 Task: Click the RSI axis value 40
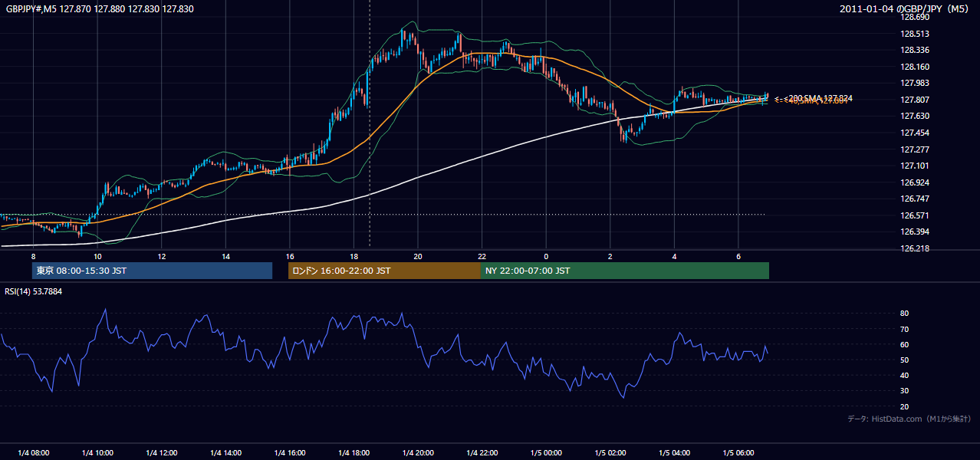[x=905, y=375]
